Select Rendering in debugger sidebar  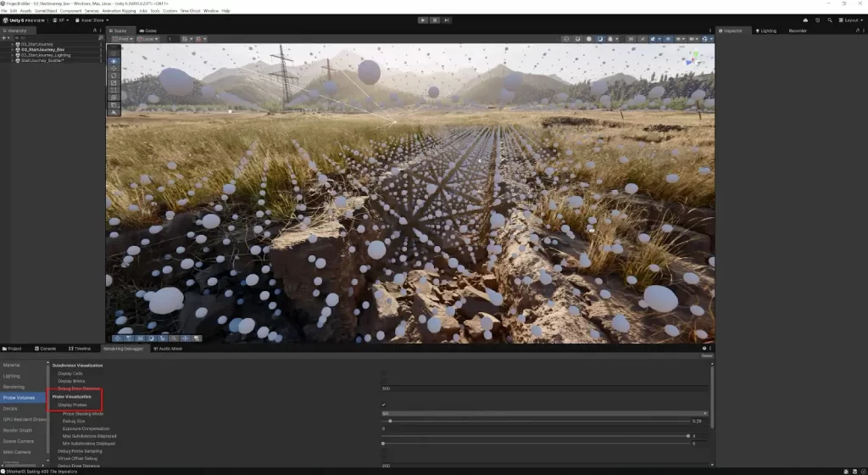[14, 387]
